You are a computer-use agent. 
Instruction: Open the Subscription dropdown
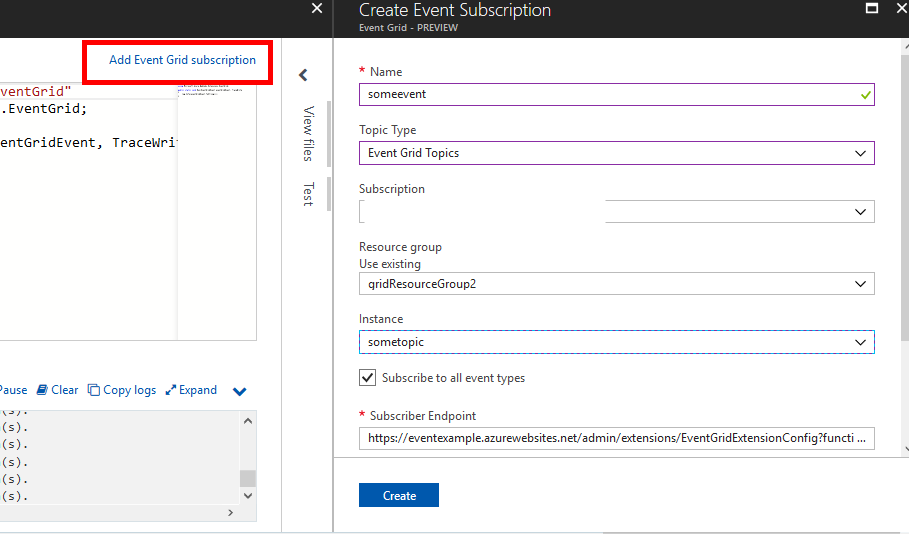(x=616, y=212)
